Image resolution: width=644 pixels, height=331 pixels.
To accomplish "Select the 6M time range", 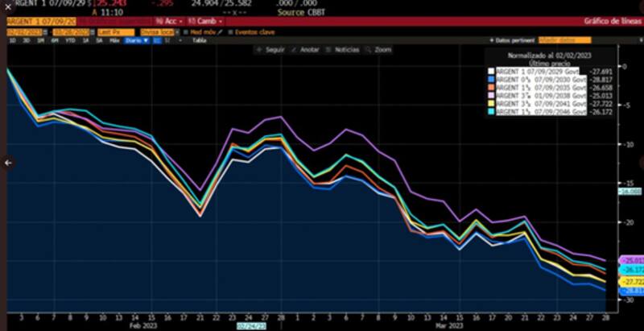I will point(54,39).
